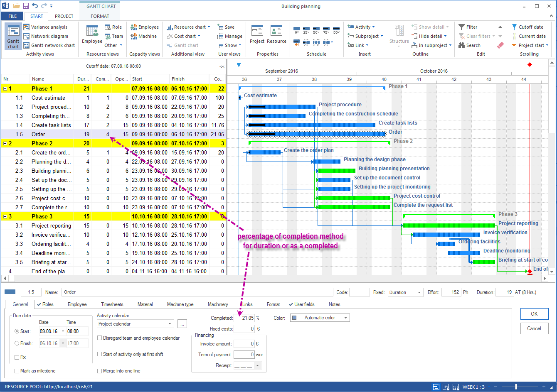Viewport: 557px width, 392px height.
Task: Open Employee resource view (large icon)
Action: [x=92, y=34]
